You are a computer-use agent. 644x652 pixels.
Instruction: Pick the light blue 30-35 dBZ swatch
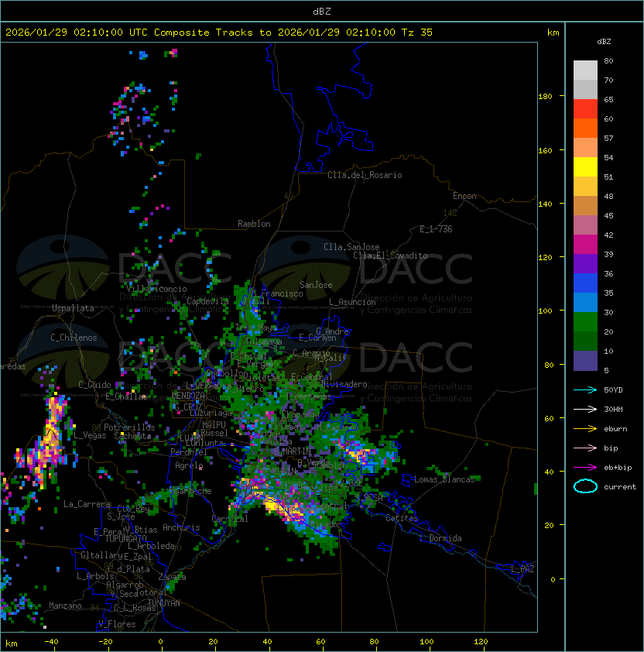585,302
